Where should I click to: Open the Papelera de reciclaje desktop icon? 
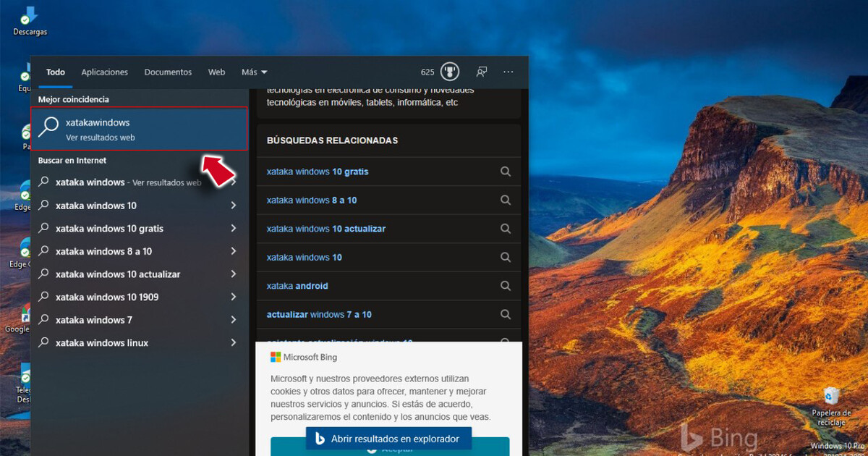[831, 397]
